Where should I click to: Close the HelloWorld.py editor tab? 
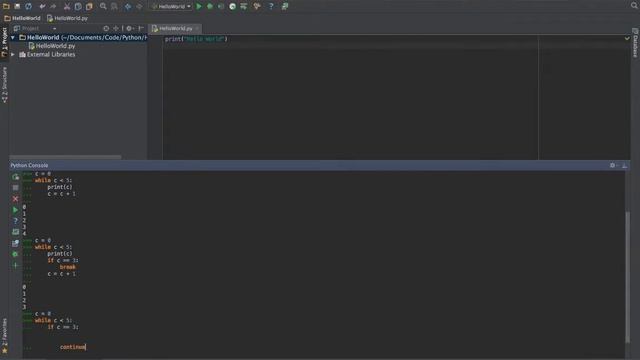197,29
